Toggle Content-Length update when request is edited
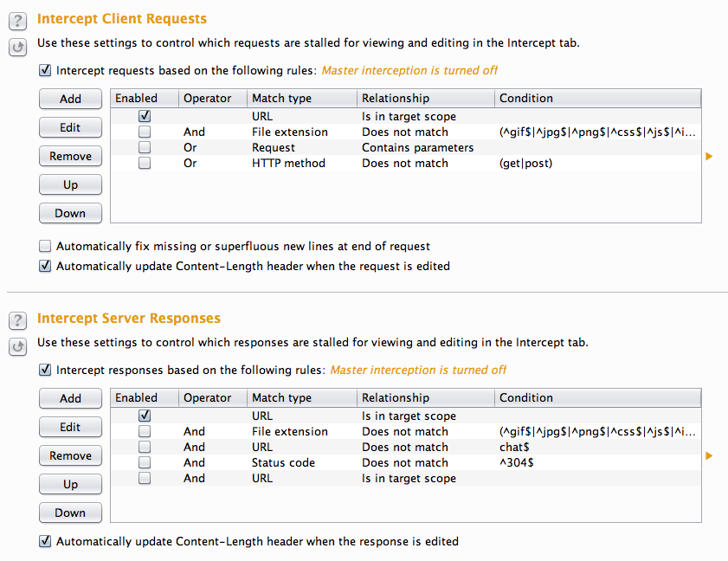Image resolution: width=728 pixels, height=561 pixels. pos(46,267)
